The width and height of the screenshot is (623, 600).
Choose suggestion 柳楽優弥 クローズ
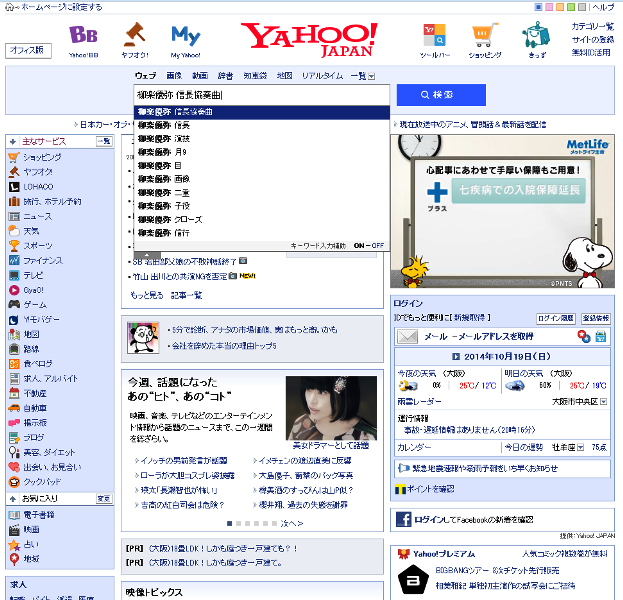click(x=262, y=219)
